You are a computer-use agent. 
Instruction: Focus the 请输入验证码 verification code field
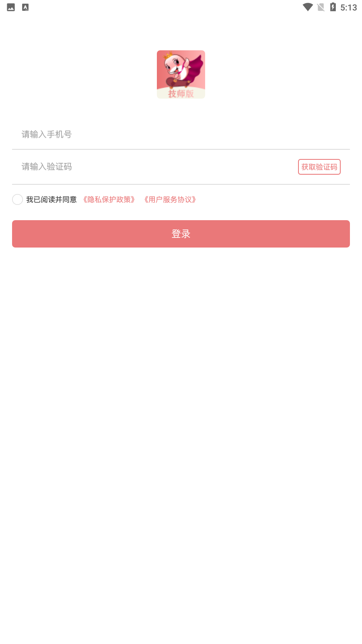coord(155,167)
